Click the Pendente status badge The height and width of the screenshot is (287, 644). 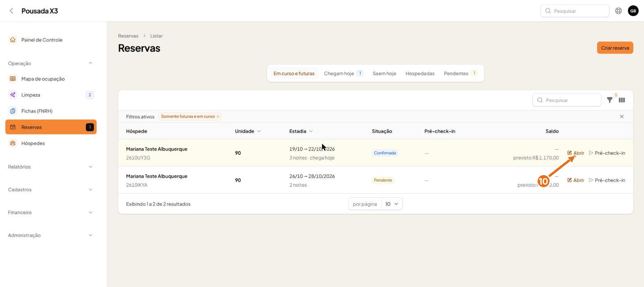[x=383, y=180]
